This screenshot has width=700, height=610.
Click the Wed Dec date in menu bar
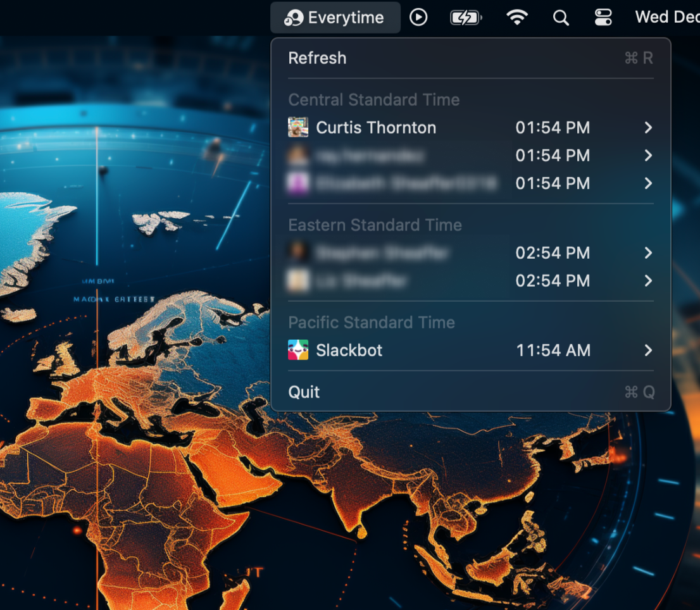(x=666, y=17)
